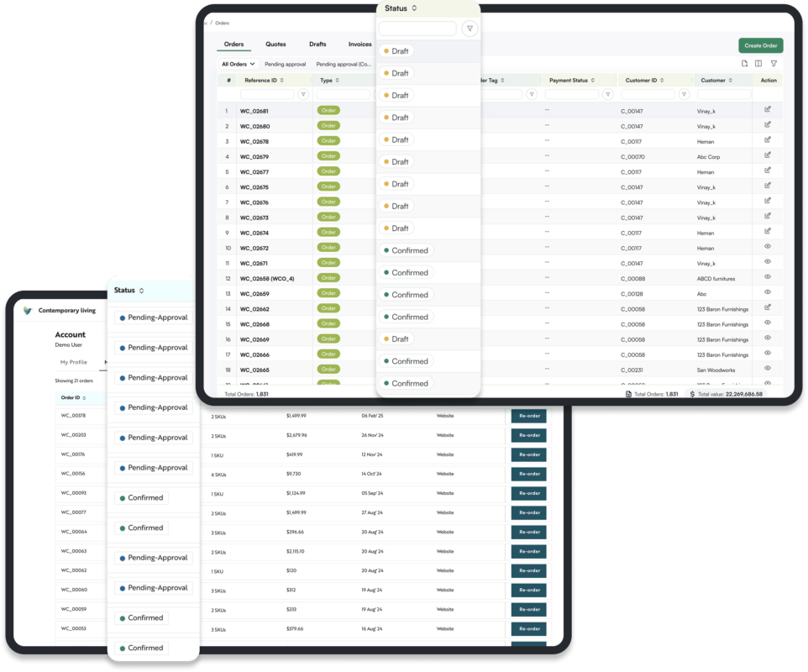Switch to the Quotes tab
Screen dimensions: 808x672
[x=275, y=45]
